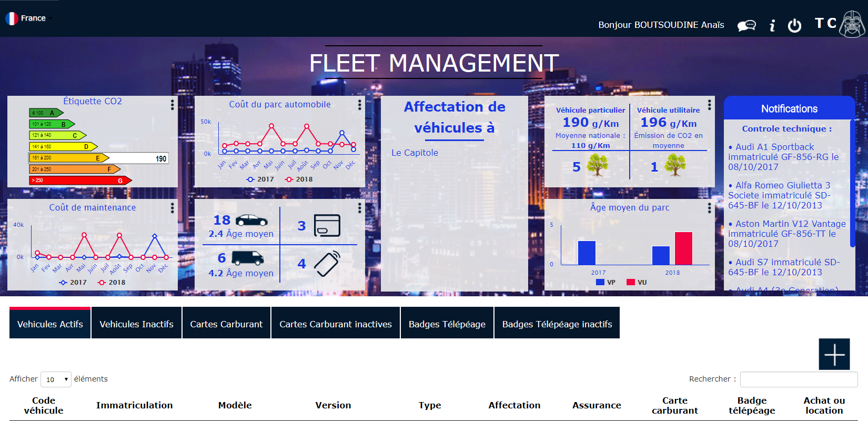Click the 'Controle technique :' heading
Image resolution: width=868 pixels, height=421 pixels.
787,128
